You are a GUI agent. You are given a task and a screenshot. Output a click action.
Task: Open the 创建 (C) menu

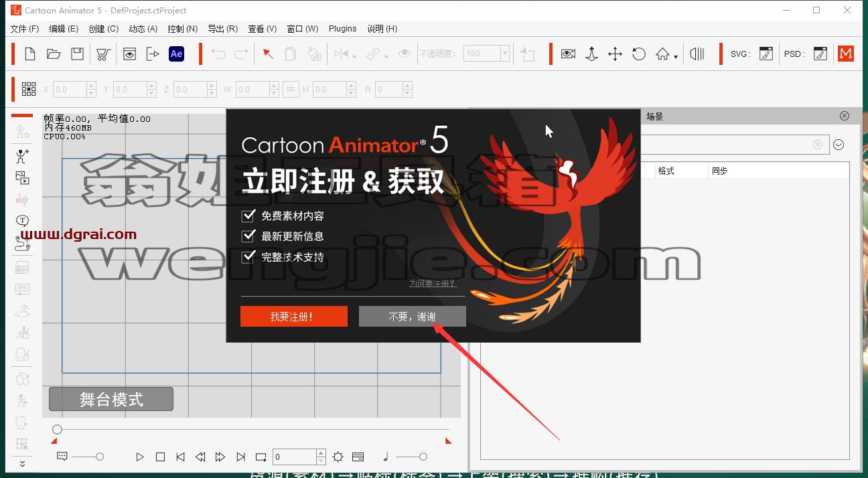click(x=103, y=29)
